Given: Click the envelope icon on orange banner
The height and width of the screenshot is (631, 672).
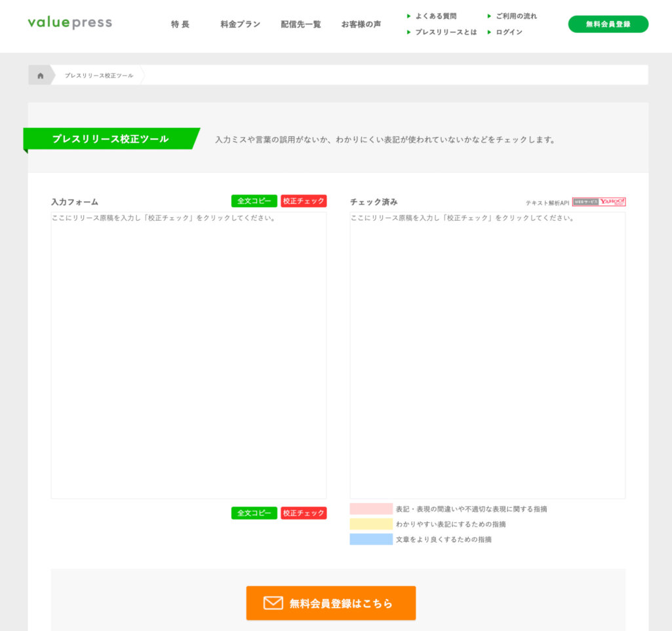Looking at the screenshot, I should pos(273,603).
